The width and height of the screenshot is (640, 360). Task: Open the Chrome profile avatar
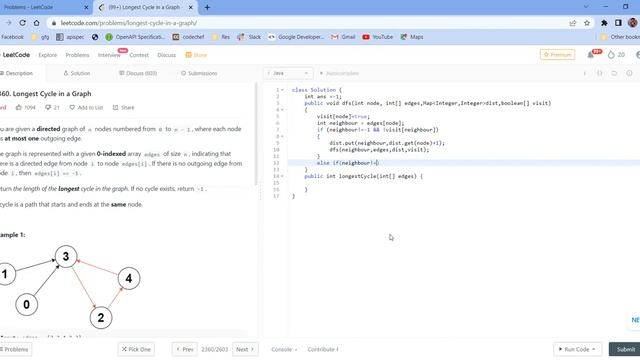click(633, 23)
